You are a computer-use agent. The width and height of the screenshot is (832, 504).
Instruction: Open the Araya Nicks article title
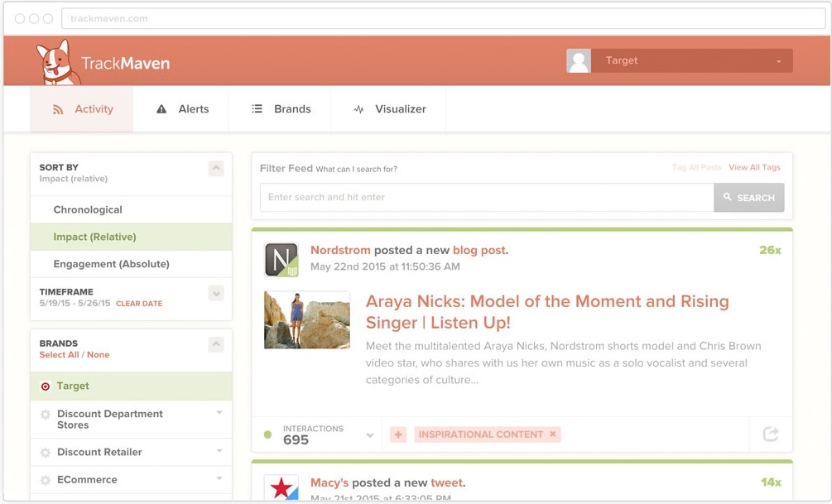tap(547, 312)
